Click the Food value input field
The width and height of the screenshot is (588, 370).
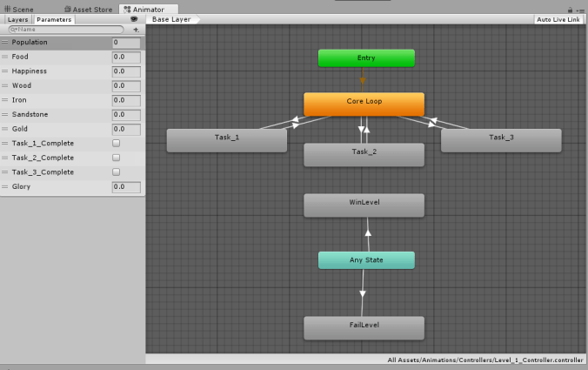[126, 57]
